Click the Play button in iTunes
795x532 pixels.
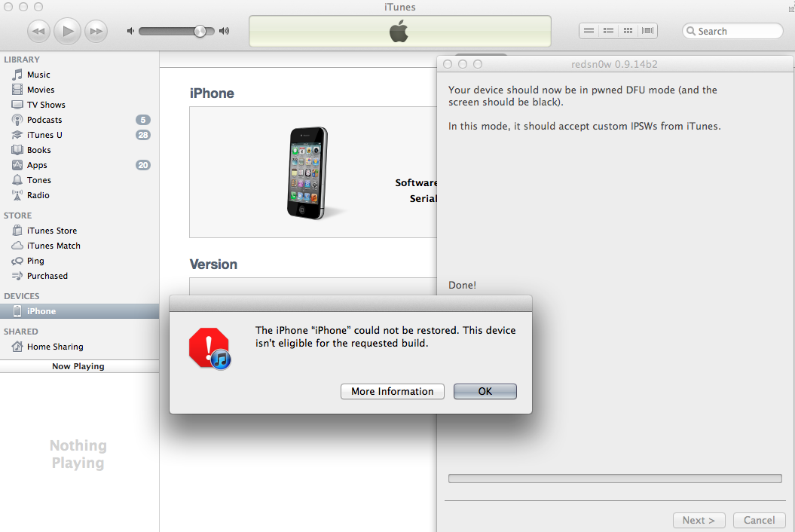point(67,31)
